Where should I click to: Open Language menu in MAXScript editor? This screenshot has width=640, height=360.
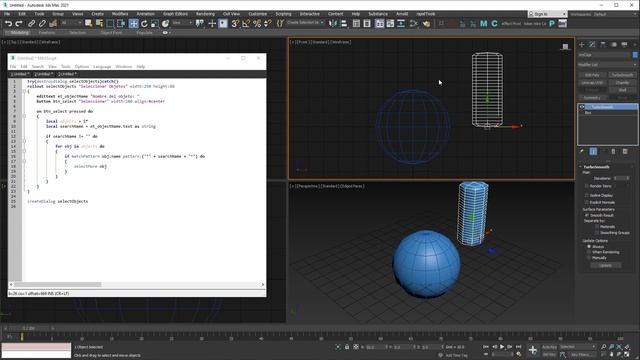coord(102,67)
